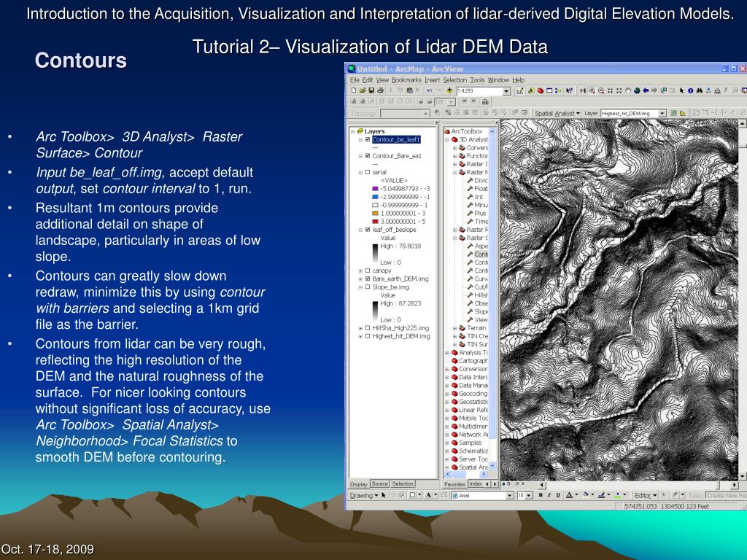The height and width of the screenshot is (560, 747).
Task: Turn on the Slope_be.img layer checkbox
Action: 368,287
